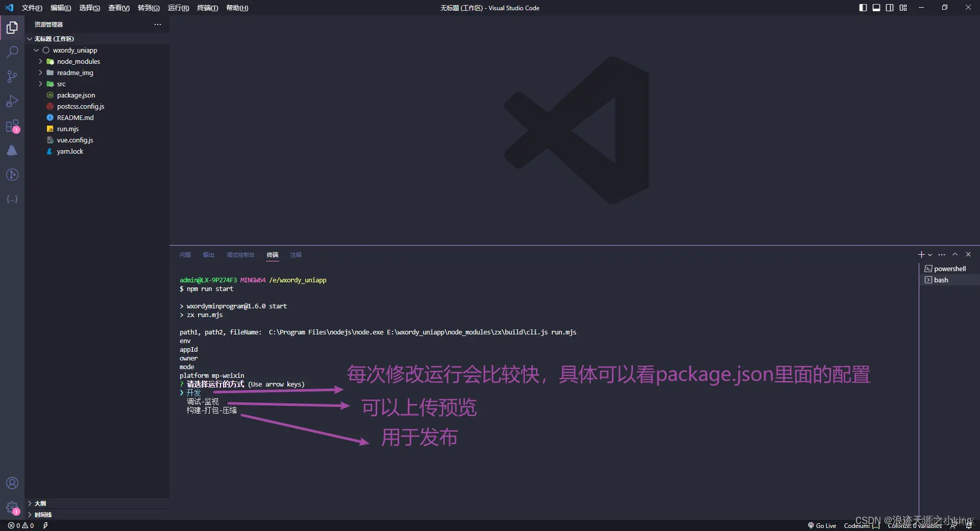Switch to the 终端 panel tab
This screenshot has height=531, width=980.
[273, 255]
